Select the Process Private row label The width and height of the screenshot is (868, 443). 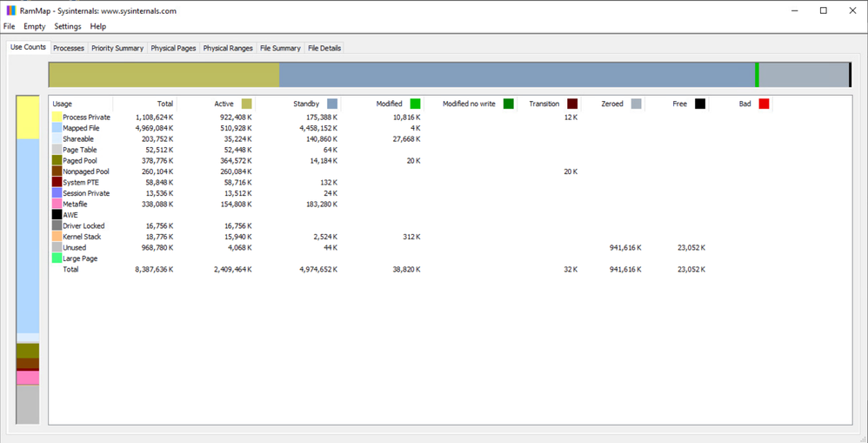(x=86, y=117)
